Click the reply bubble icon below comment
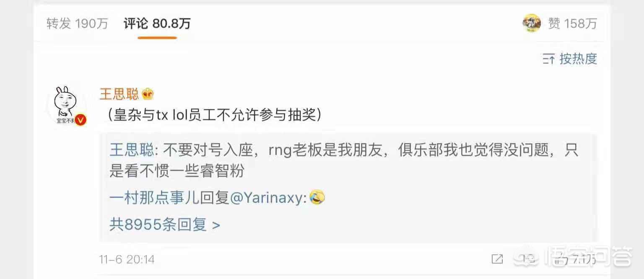This screenshot has width=644, height=279. click(530, 259)
